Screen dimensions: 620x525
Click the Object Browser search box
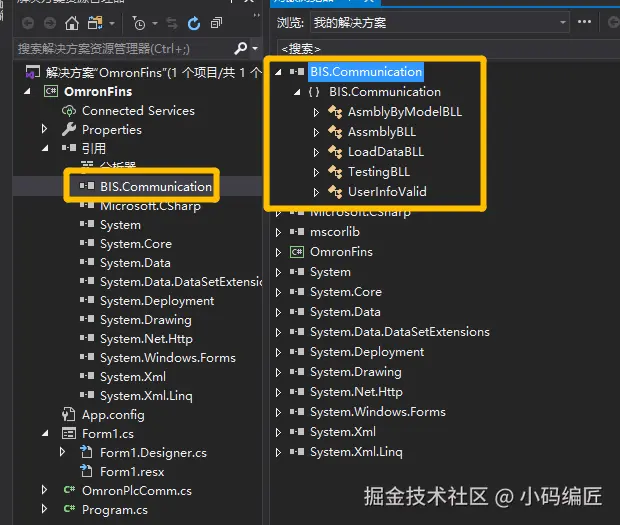tap(448, 49)
